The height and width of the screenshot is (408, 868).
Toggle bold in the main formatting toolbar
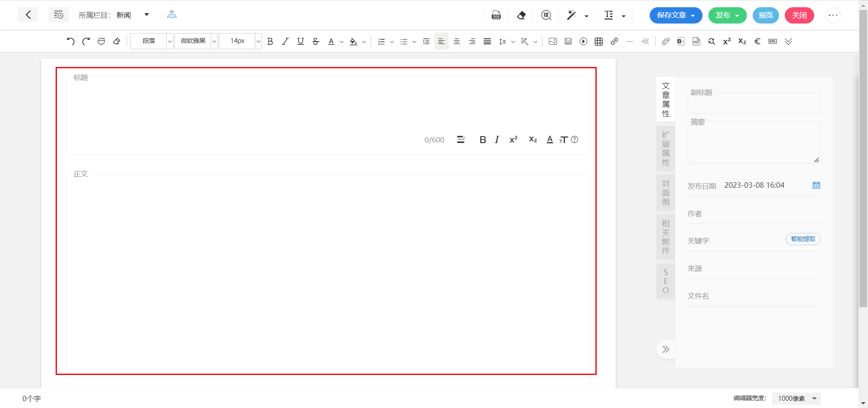point(270,42)
